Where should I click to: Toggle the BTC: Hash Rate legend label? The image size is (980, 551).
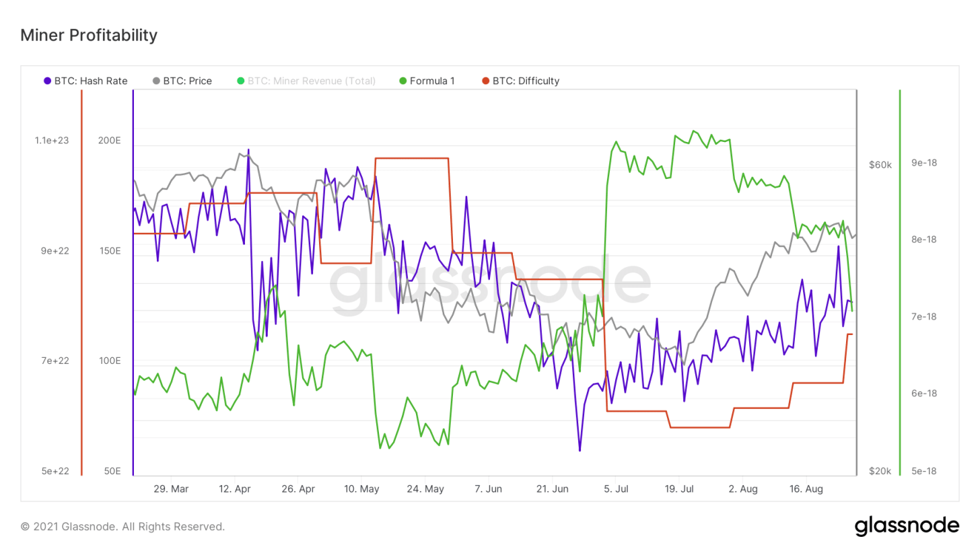click(90, 81)
